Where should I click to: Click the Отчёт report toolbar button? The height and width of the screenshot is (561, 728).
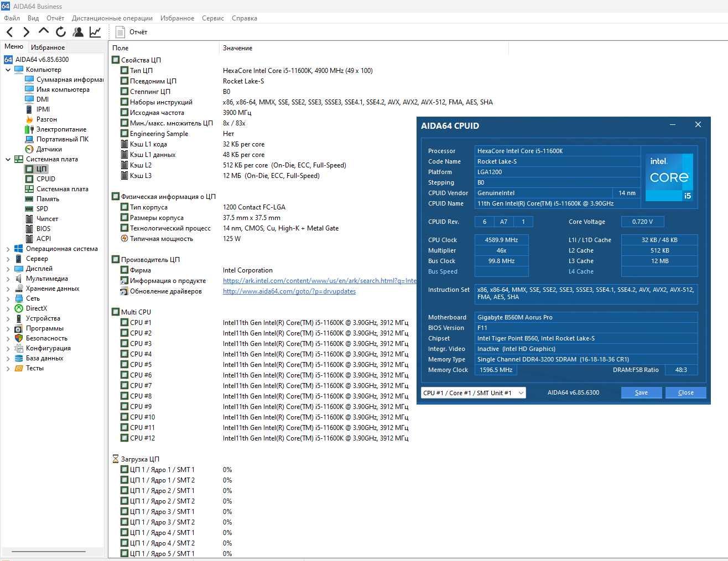(x=132, y=32)
